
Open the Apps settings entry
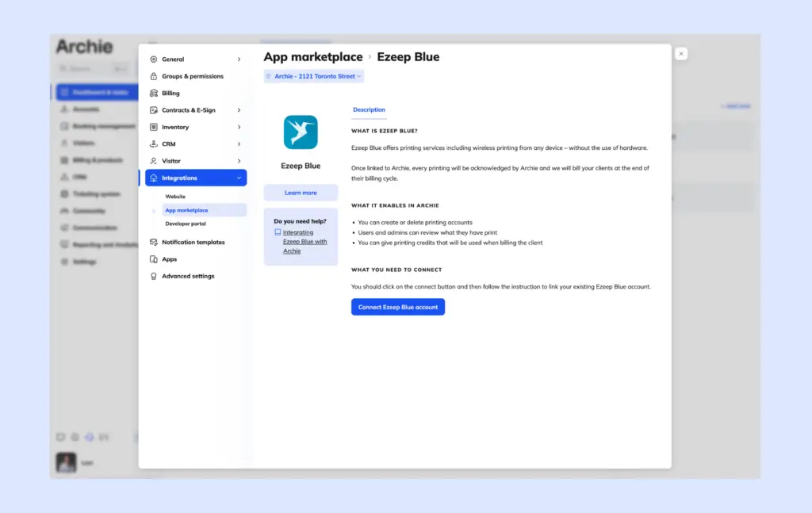(170, 259)
